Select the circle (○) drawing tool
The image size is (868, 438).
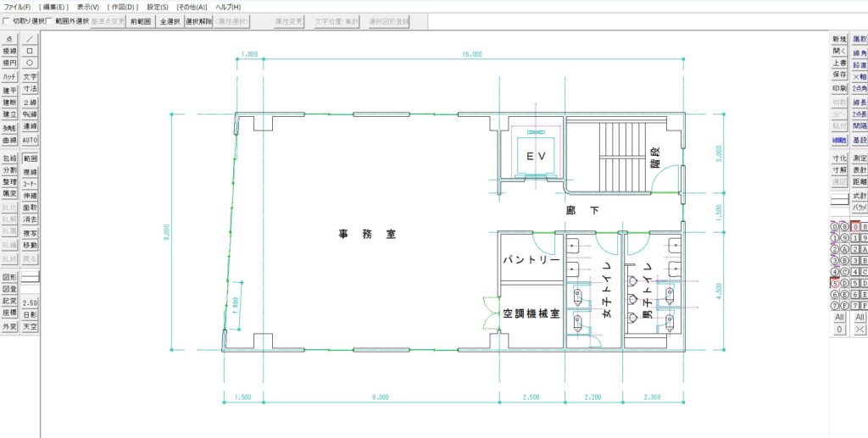click(30, 63)
